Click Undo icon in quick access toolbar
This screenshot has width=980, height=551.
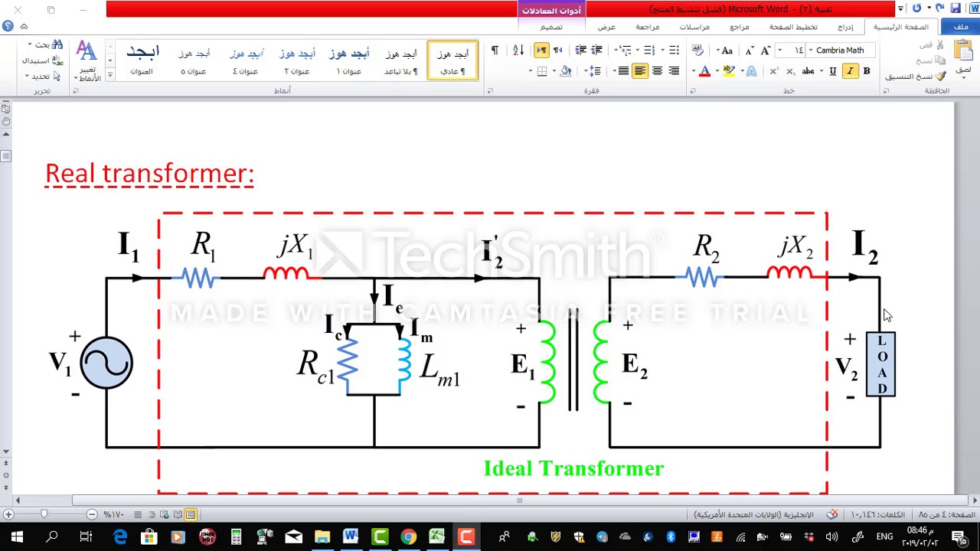tap(939, 8)
